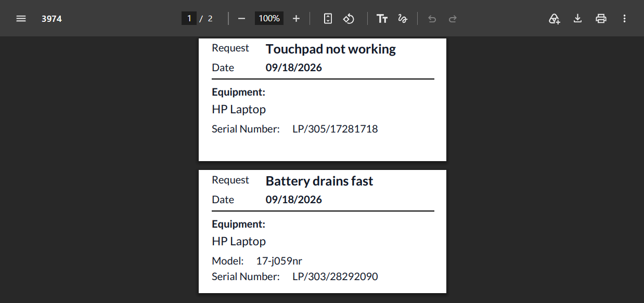
Task: Save the PDF to Google Drive
Action: [555, 19]
